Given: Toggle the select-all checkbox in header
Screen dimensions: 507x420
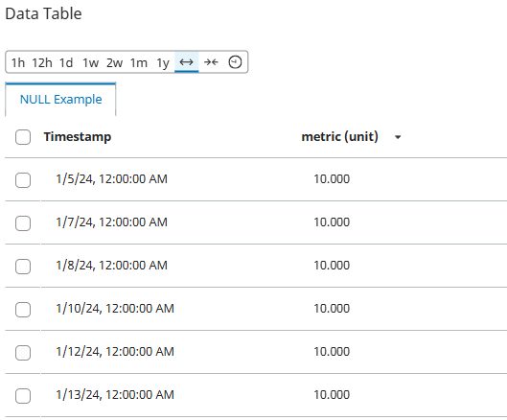Looking at the screenshot, I should [x=23, y=137].
